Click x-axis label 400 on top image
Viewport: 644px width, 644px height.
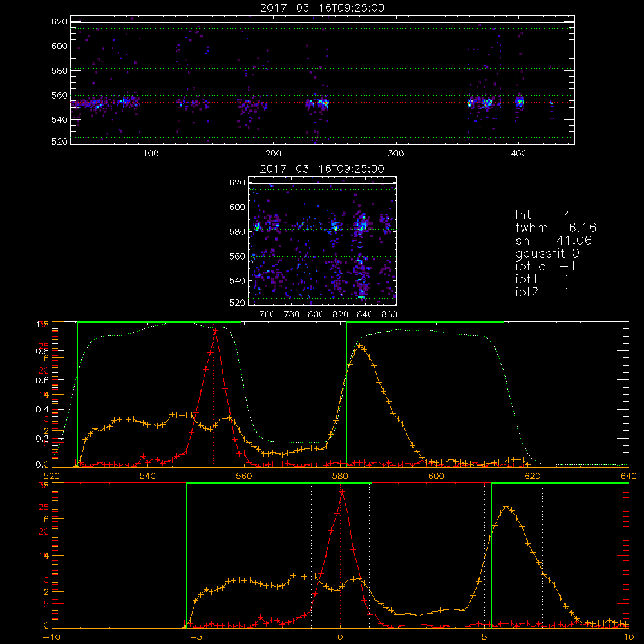point(518,154)
